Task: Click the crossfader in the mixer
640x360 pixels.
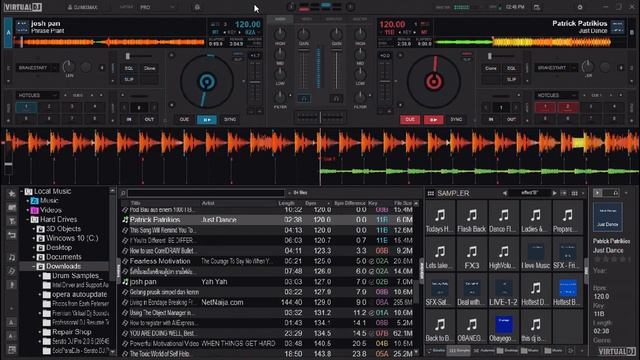Action: 320,118
